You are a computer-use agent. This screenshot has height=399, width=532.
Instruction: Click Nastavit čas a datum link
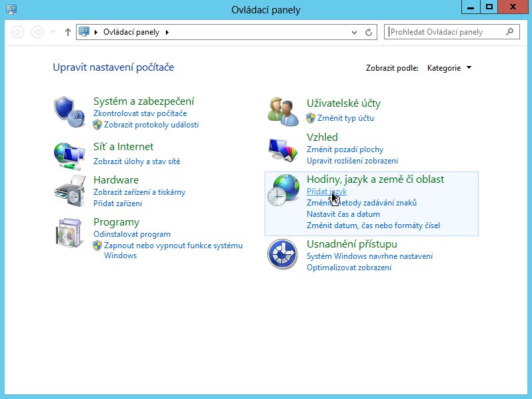[x=343, y=214]
